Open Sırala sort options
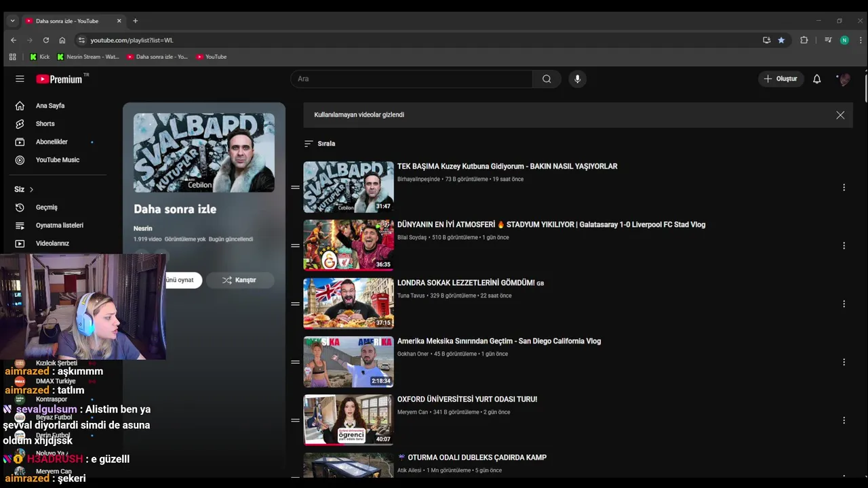The width and height of the screenshot is (868, 488). 319,144
